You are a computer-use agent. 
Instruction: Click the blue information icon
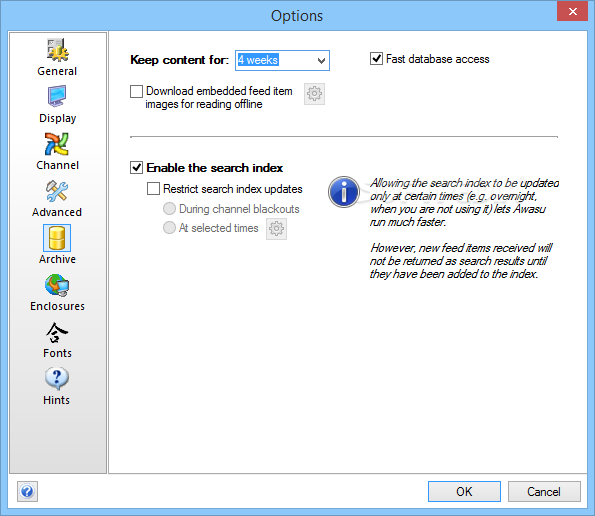[344, 192]
